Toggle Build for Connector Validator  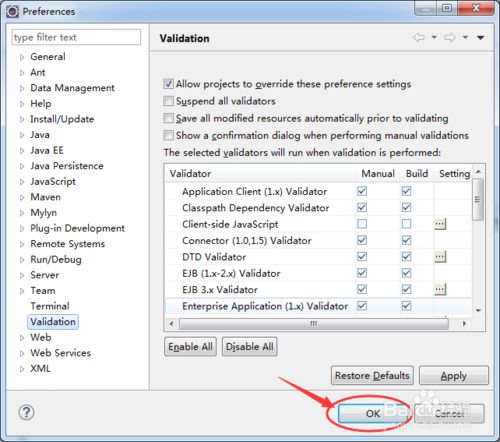(406, 240)
